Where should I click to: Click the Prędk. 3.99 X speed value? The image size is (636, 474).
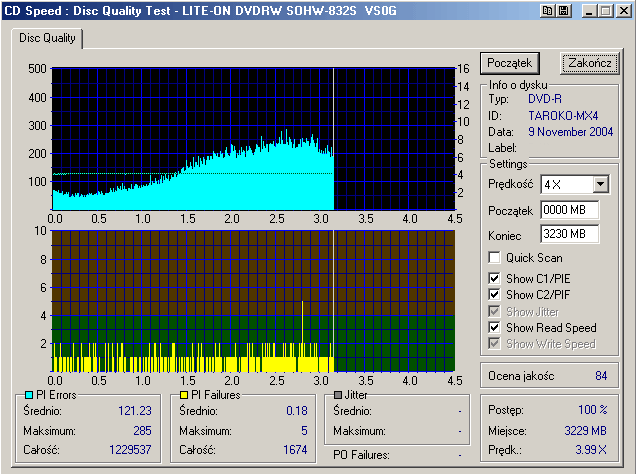[591, 450]
